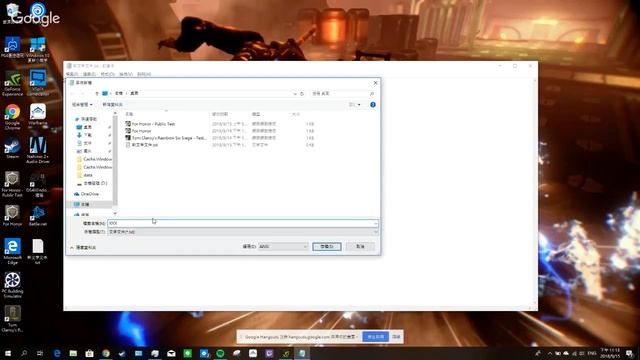Click ENG language indicator in tray
640x360 pixels.
point(592,353)
